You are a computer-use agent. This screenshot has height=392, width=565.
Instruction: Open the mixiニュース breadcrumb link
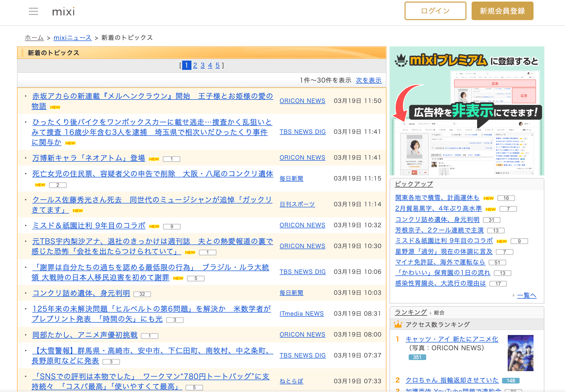coord(72,38)
